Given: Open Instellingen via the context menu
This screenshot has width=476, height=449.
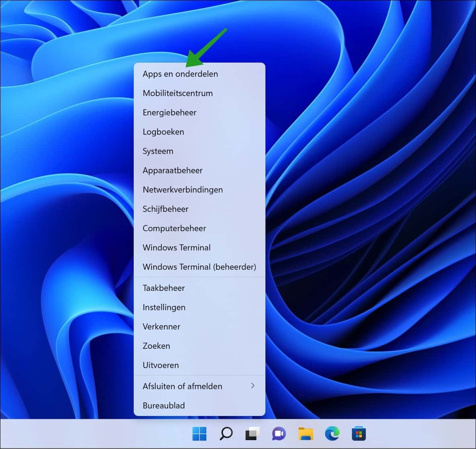Looking at the screenshot, I should tap(164, 307).
